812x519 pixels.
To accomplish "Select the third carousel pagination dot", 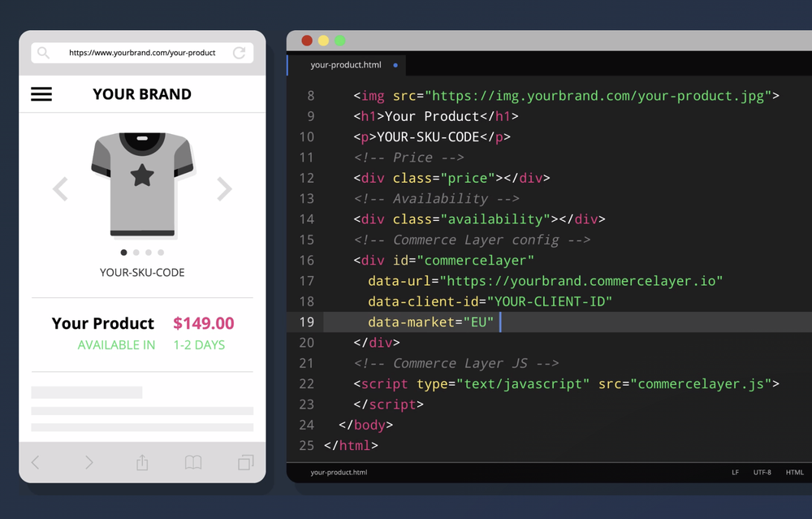I will point(148,253).
